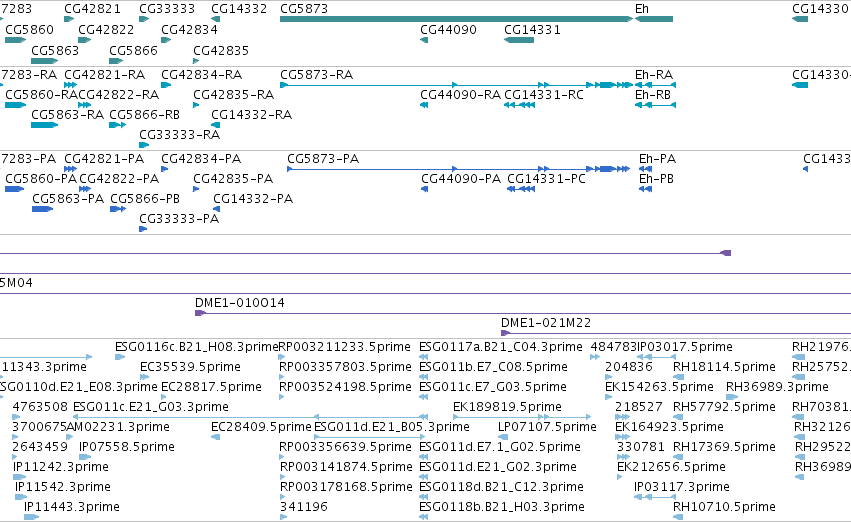Click the CG42822 gene label

[106, 30]
